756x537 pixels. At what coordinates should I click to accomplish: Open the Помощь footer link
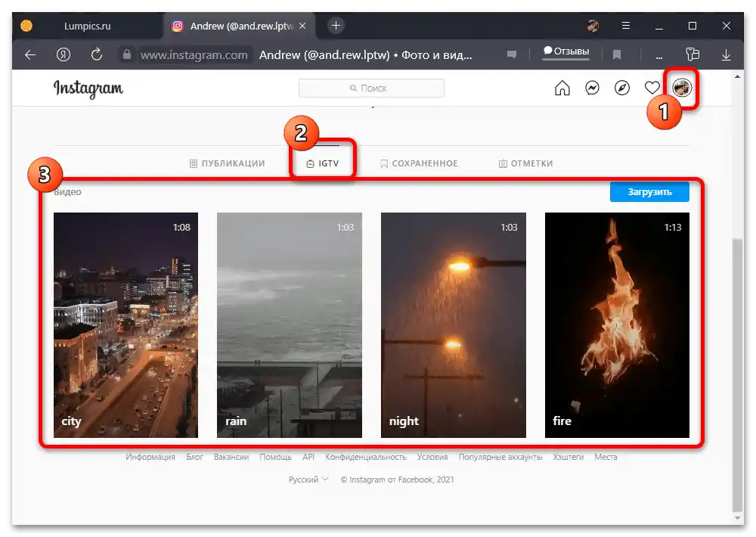[276, 457]
